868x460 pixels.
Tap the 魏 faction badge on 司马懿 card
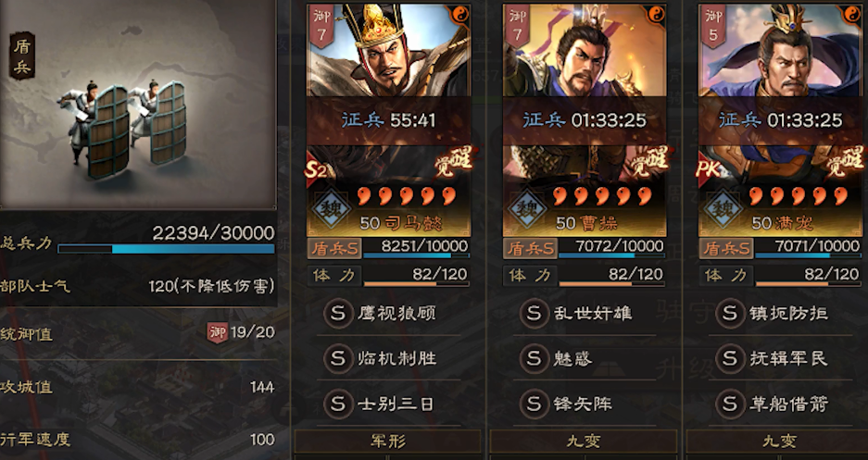pyautogui.click(x=331, y=209)
